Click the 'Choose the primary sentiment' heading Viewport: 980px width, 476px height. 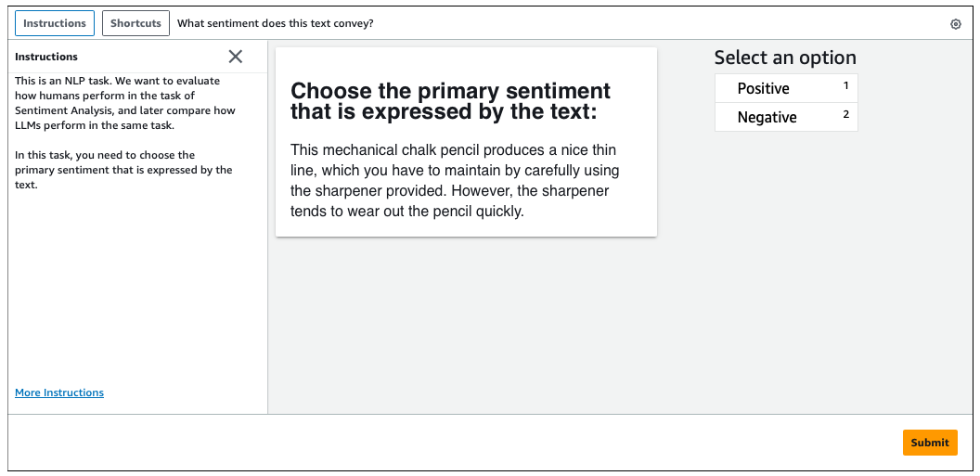tap(451, 101)
